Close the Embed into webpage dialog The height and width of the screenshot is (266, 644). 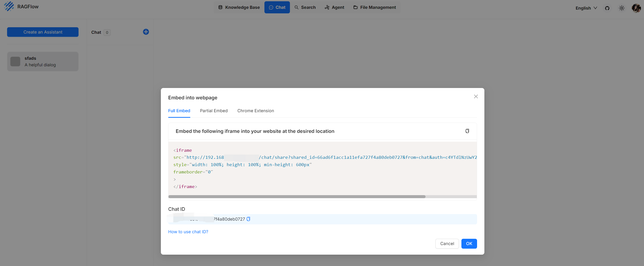point(476,97)
